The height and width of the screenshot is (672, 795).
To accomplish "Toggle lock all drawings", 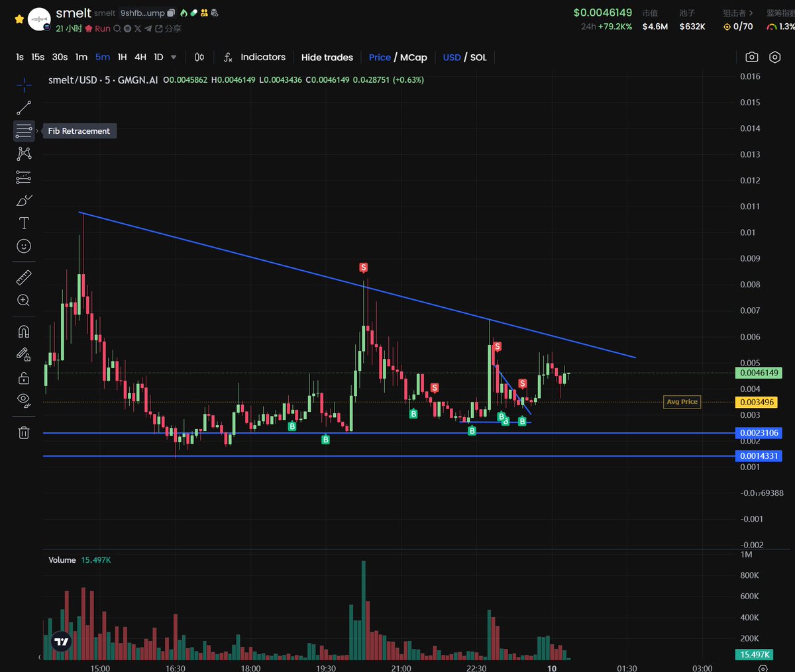I will click(24, 378).
